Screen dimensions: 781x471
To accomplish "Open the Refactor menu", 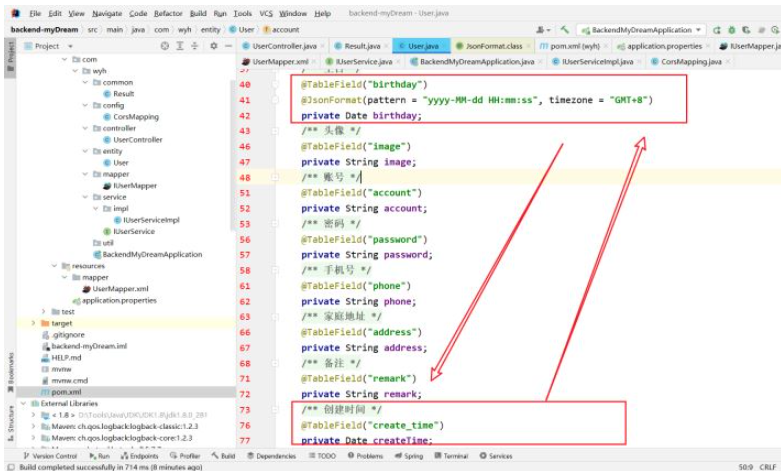I will coord(170,14).
